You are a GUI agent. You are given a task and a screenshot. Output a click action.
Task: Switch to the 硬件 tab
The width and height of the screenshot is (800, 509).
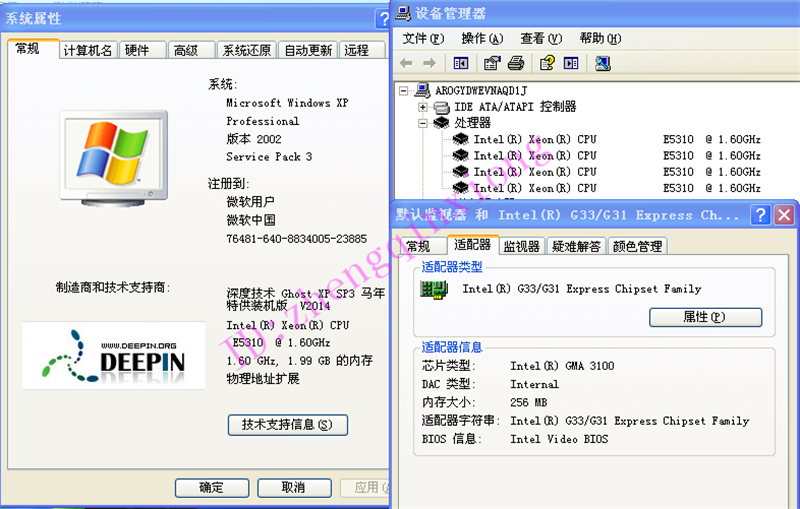tap(142, 50)
